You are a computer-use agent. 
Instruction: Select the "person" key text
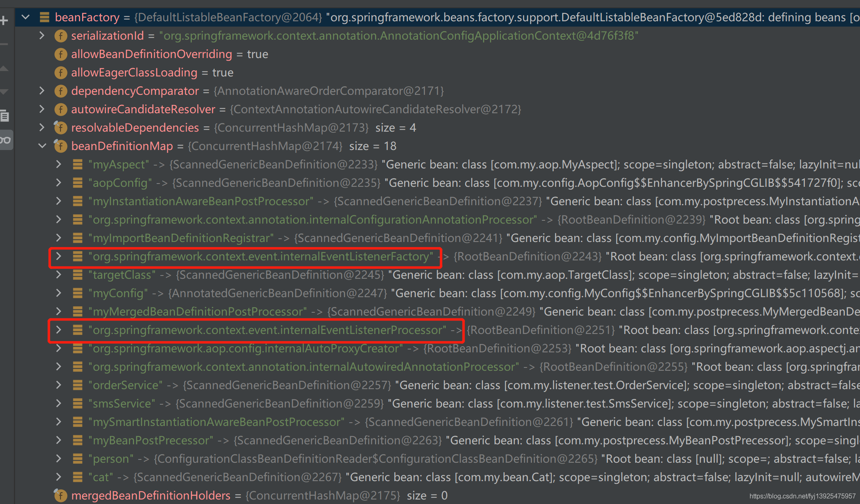[x=111, y=459]
